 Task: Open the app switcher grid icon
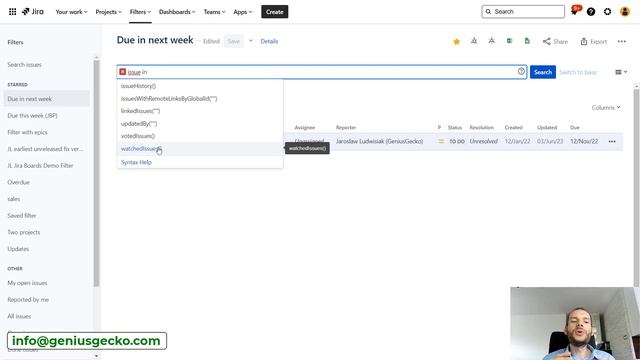pos(12,12)
